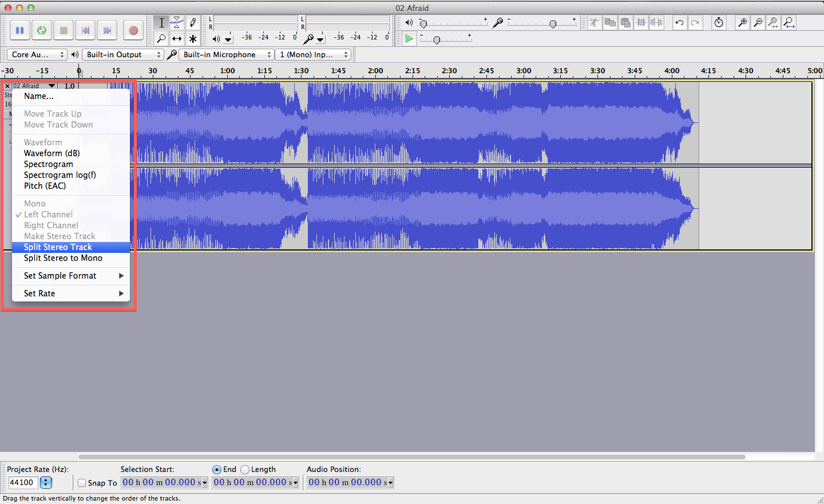
Task: Enable the Snap To checkbox
Action: click(x=82, y=483)
